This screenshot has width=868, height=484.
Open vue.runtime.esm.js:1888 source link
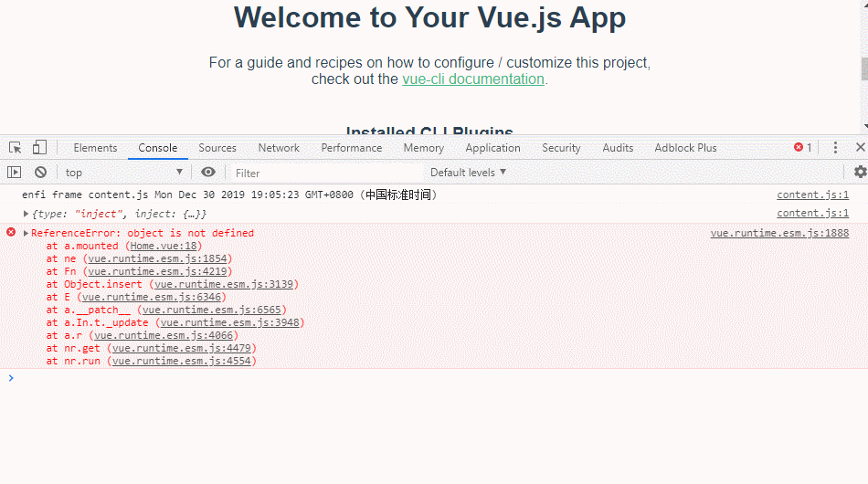point(779,233)
